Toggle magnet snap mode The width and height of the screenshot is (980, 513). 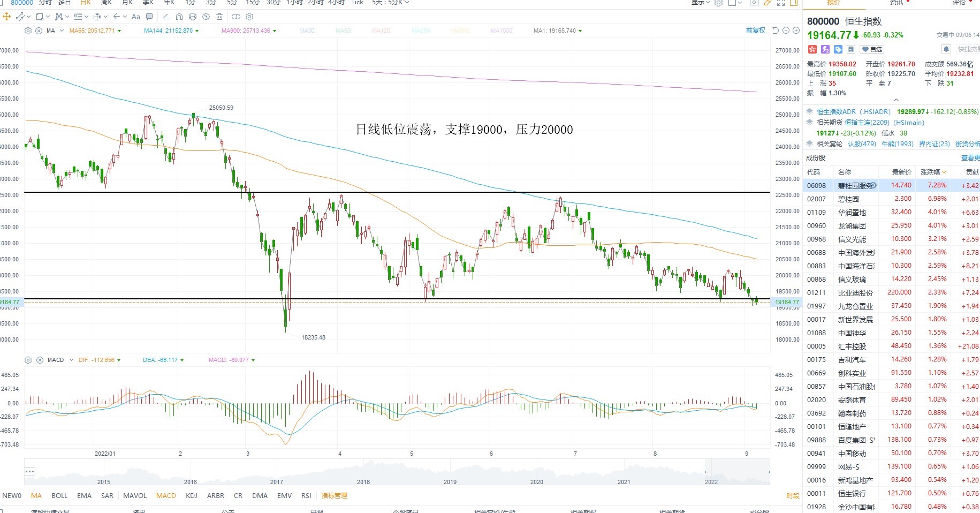tap(179, 17)
